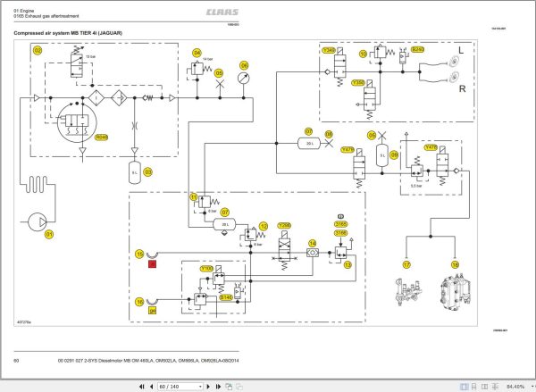This screenshot has width=536, height=392.
Task: Click the B146 sensor label
Action: click(226, 297)
